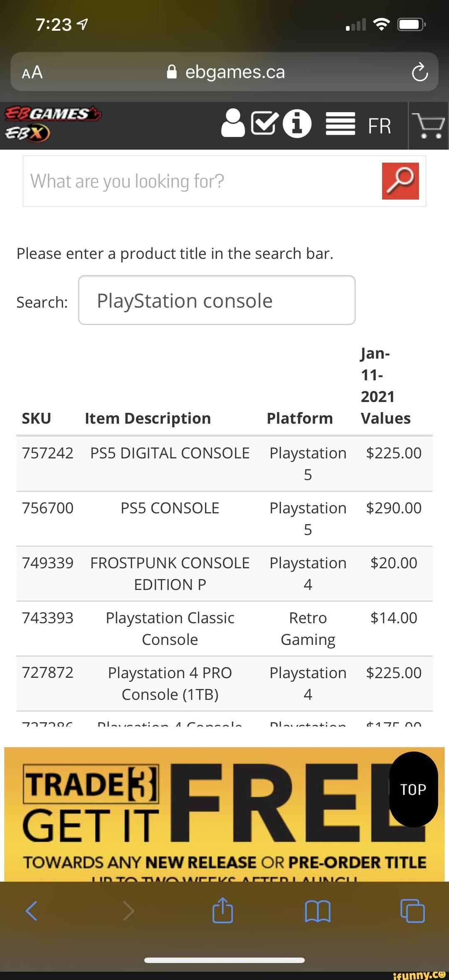Click inside the PlayStation console search field

pos(216,300)
